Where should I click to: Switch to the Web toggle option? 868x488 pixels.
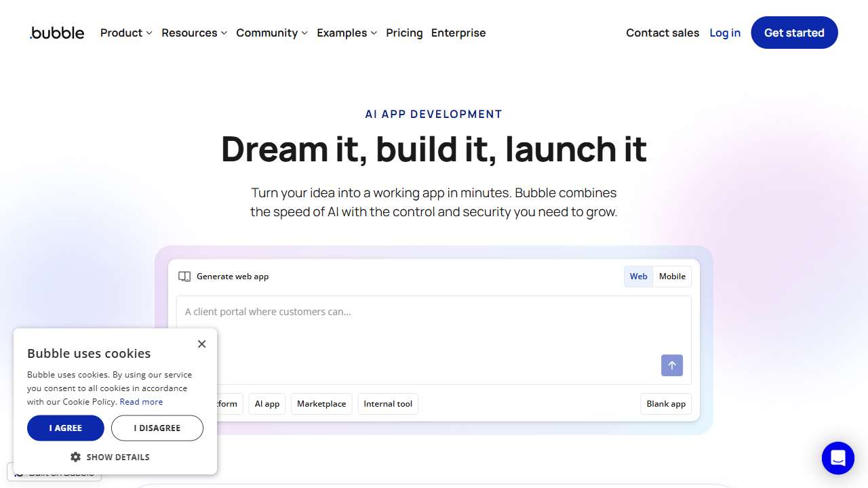point(638,277)
